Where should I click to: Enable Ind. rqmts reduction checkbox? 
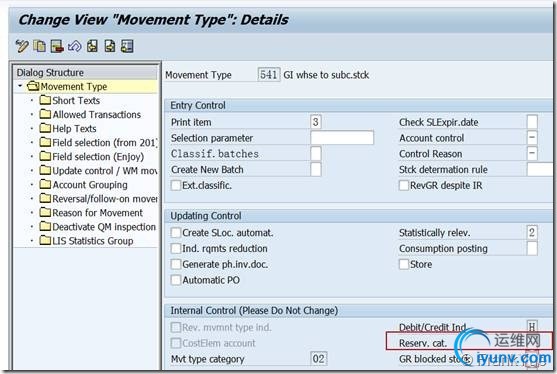tap(176, 248)
